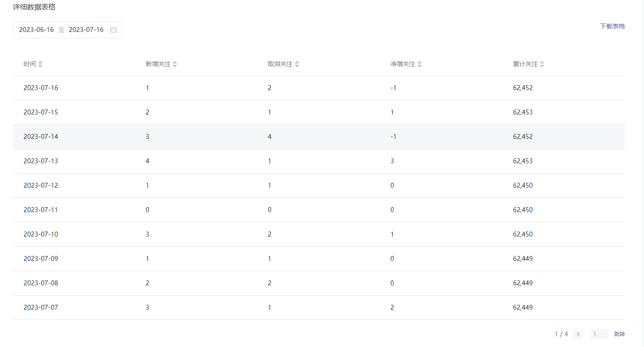This screenshot has width=644, height=347.
Task: Sort the table by 时间 column arrows
Action: (x=40, y=64)
